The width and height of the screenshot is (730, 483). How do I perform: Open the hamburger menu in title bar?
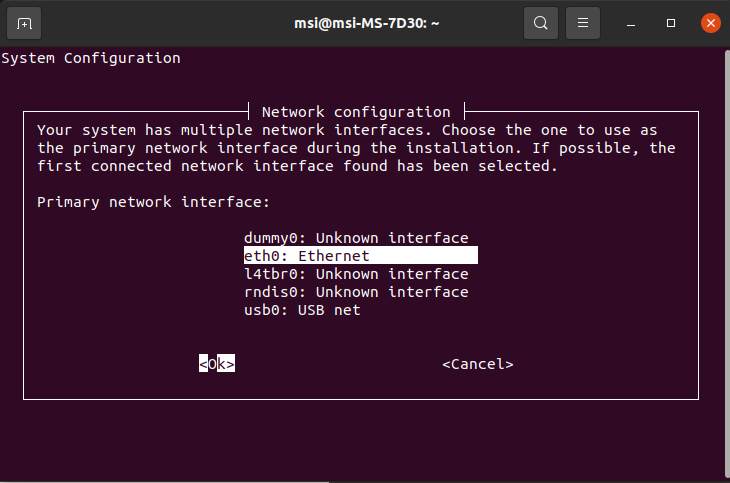click(582, 23)
